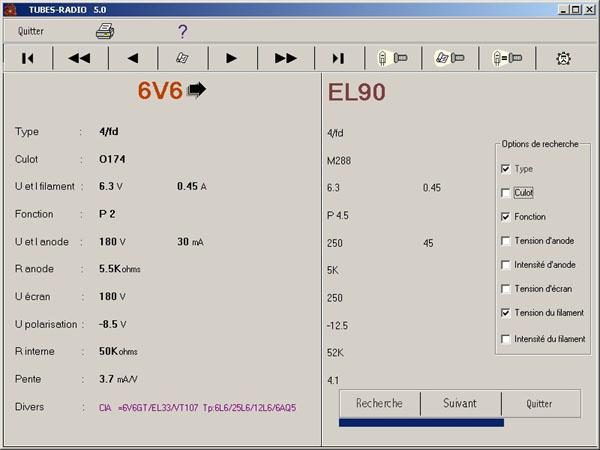Click the filament voltage 6.3 V value
600x450 pixels.
coord(111,186)
